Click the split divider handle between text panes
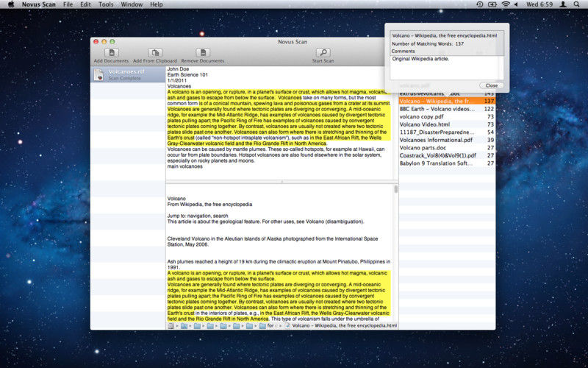This screenshot has height=368, width=588. (282, 182)
